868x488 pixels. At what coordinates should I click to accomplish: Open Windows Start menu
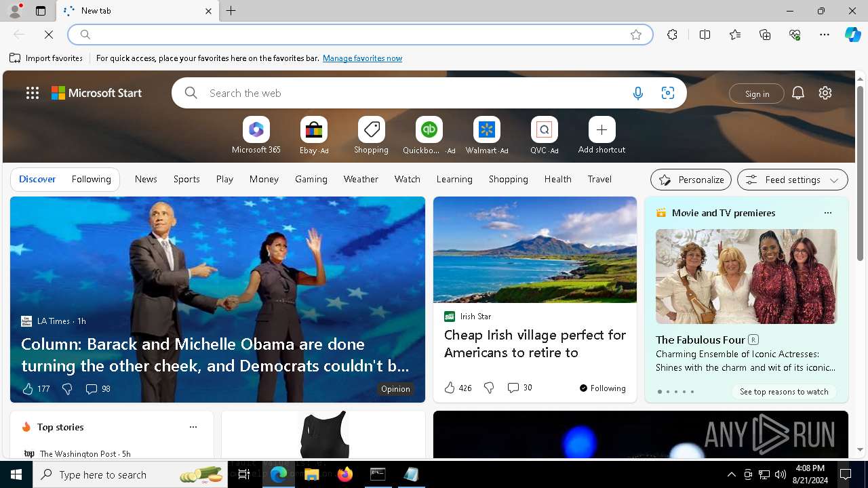(x=16, y=474)
